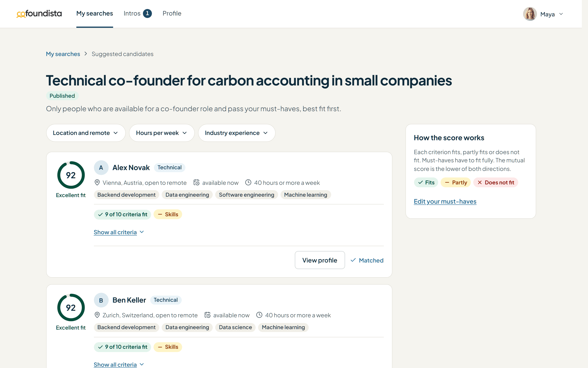Screen dimensions: 588x368
Task: Click Alex Novak's 92 score ring
Action: [x=71, y=175]
